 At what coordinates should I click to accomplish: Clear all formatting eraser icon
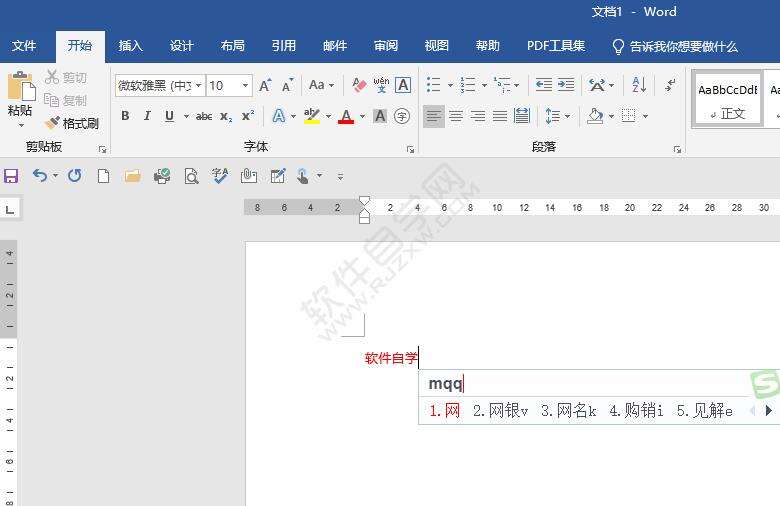[x=359, y=85]
